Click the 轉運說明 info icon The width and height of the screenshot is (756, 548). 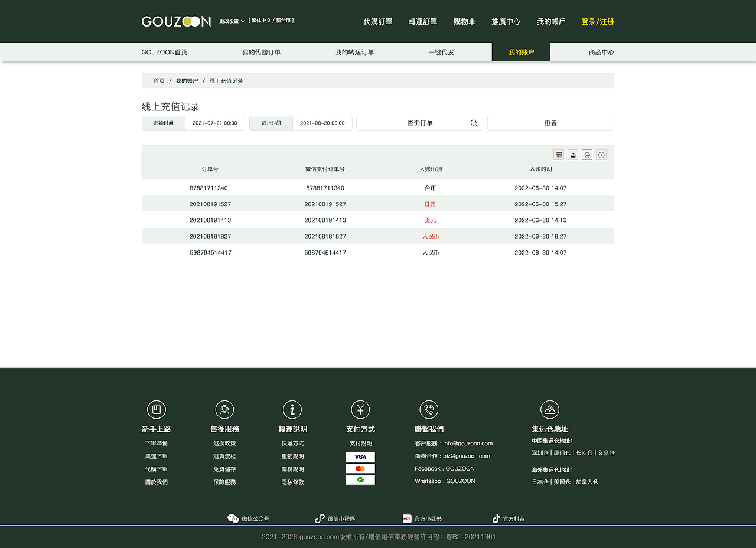[x=292, y=409]
